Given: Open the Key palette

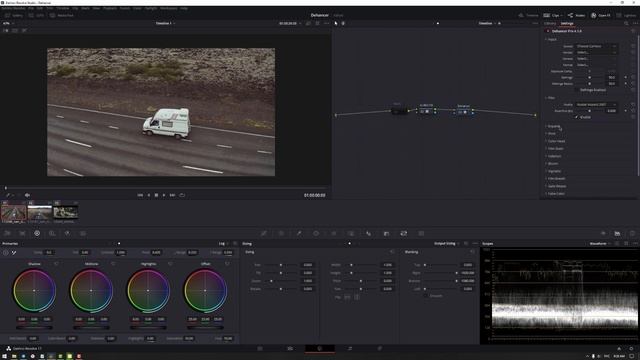Looking at the screenshot, I should pyautogui.click(x=386, y=233).
